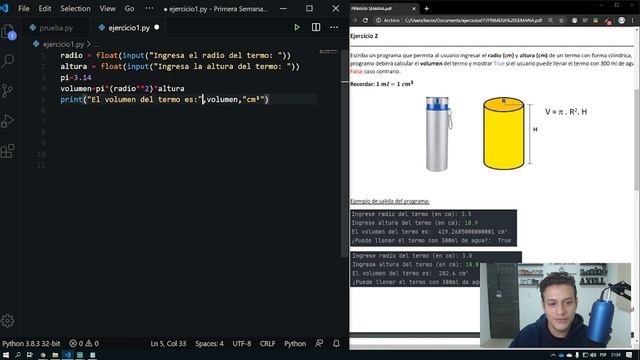Screen dimensions: 640x360
Task: Click ejercicio1.py in the breadcrumb
Action: pos(63,44)
